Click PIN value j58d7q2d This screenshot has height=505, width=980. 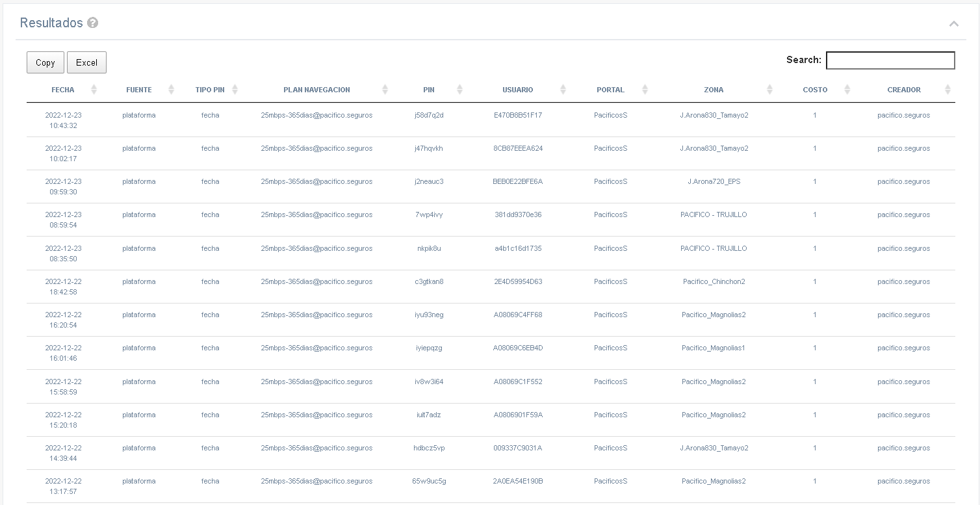pos(429,115)
